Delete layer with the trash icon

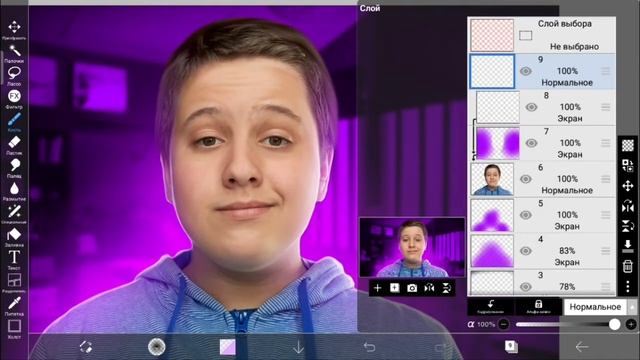click(x=628, y=266)
